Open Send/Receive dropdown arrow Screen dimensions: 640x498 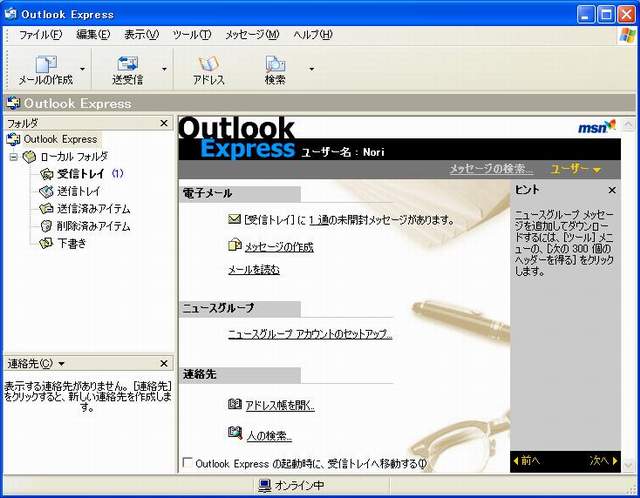click(164, 69)
